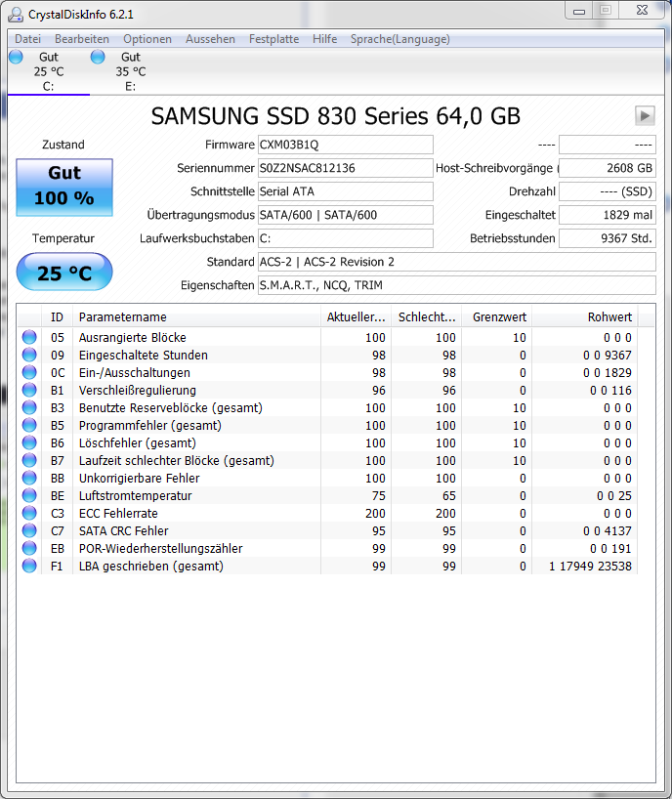Click the Schnittstelle field Serial ATA

(x=346, y=191)
